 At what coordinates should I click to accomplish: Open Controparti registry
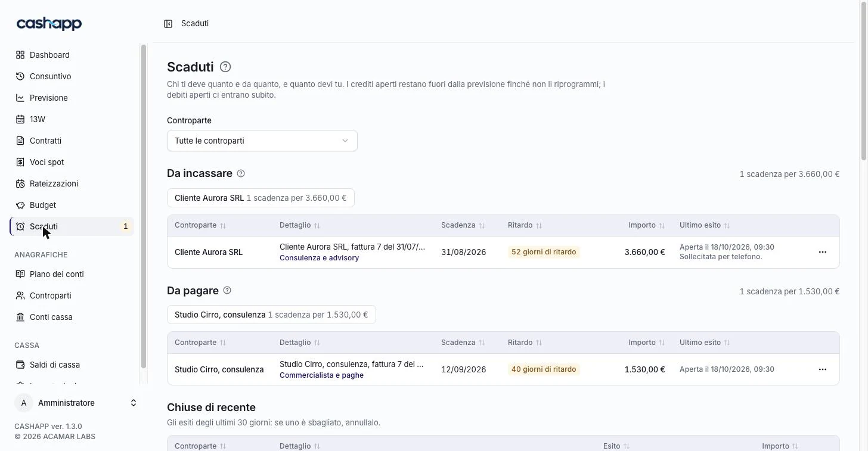72,296
